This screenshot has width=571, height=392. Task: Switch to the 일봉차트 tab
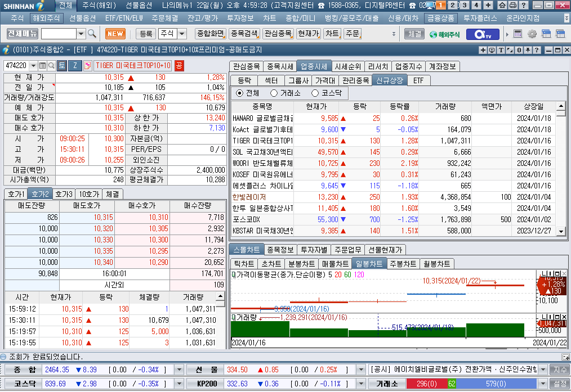tap(369, 264)
